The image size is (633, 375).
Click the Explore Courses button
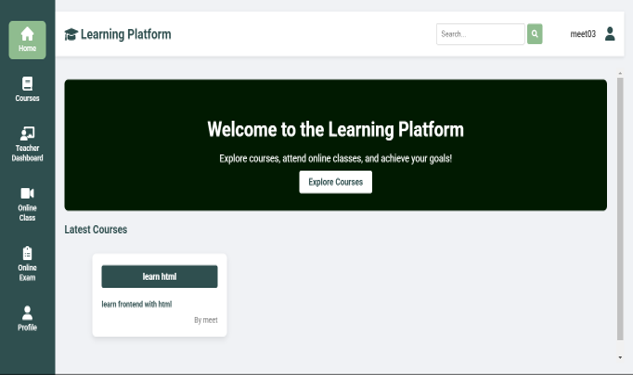[335, 182]
